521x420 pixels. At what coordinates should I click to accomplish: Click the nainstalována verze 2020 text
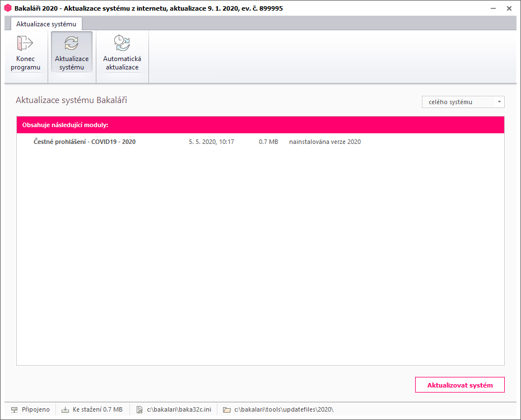point(325,142)
